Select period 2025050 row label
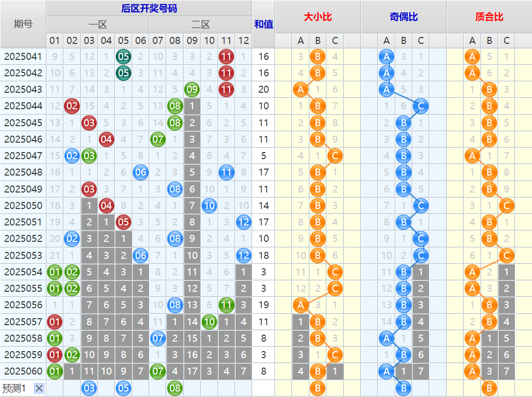532x397 pixels. (x=23, y=206)
